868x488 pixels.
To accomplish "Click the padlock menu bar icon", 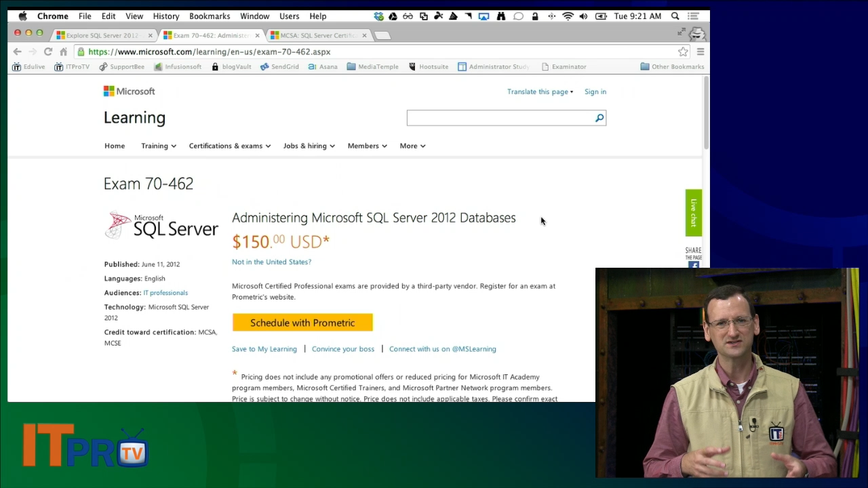I will 535,16.
